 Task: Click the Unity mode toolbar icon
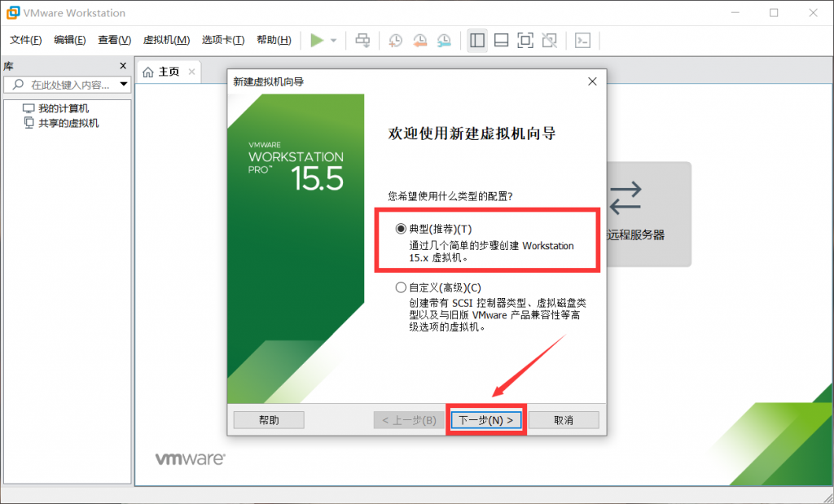pyautogui.click(x=550, y=41)
